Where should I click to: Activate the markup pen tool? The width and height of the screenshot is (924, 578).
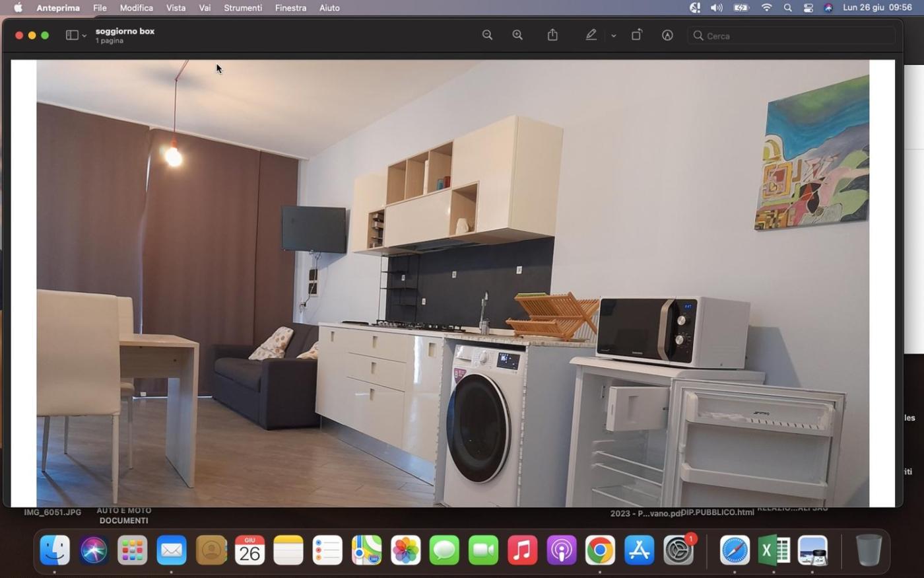[x=591, y=36]
